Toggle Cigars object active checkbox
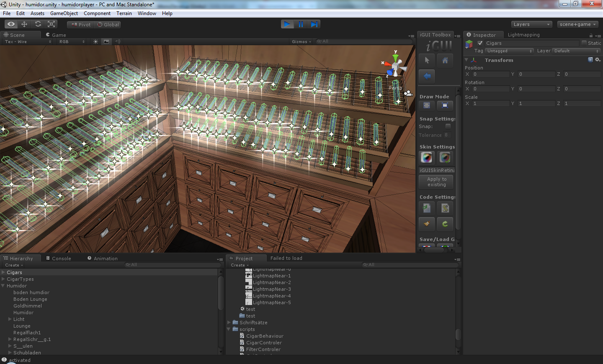This screenshot has width=603, height=364. click(x=480, y=43)
